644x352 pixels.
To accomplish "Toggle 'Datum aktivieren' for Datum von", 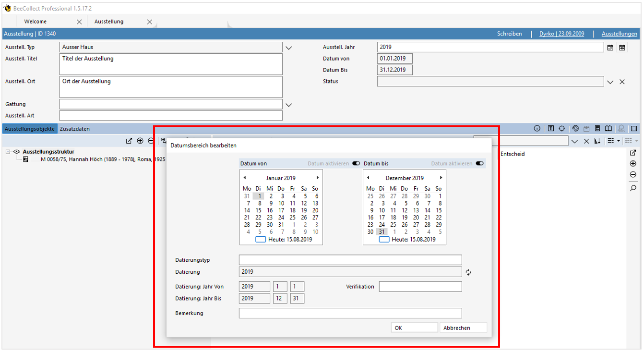I will coord(356,163).
